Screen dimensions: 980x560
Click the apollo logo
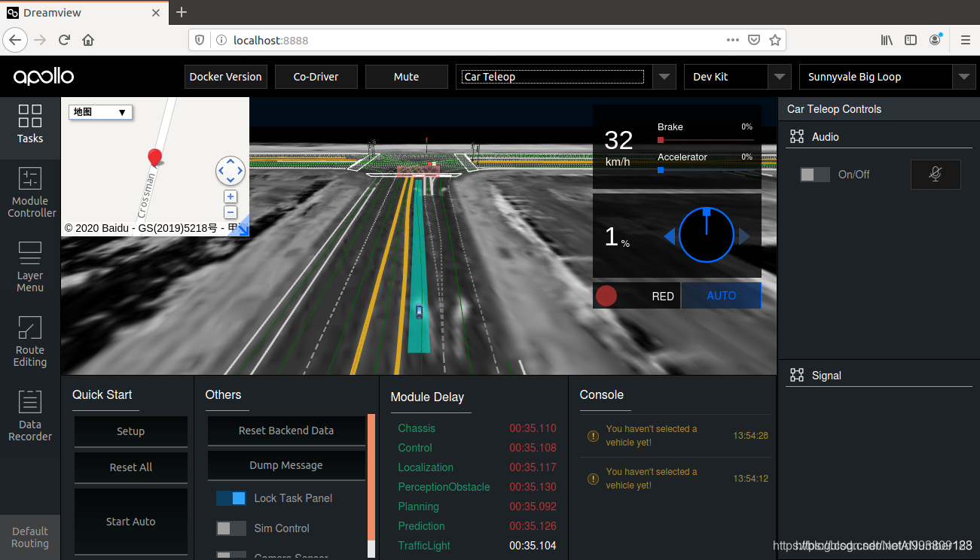point(44,76)
